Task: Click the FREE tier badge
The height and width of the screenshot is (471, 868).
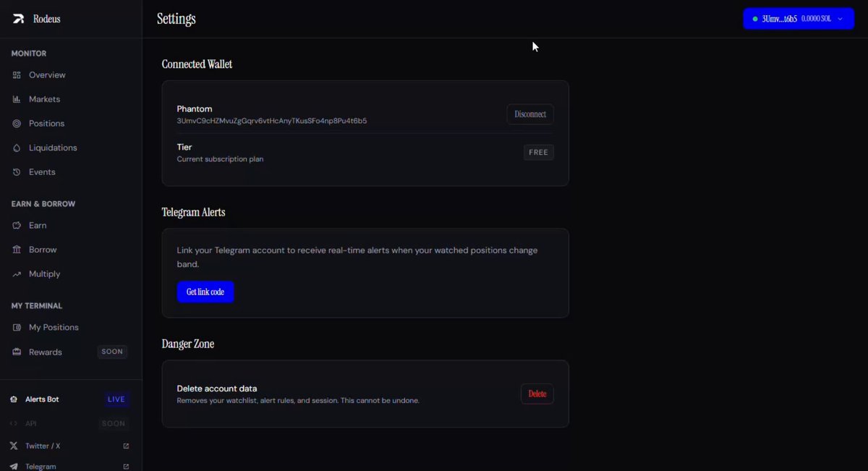Action: click(539, 153)
